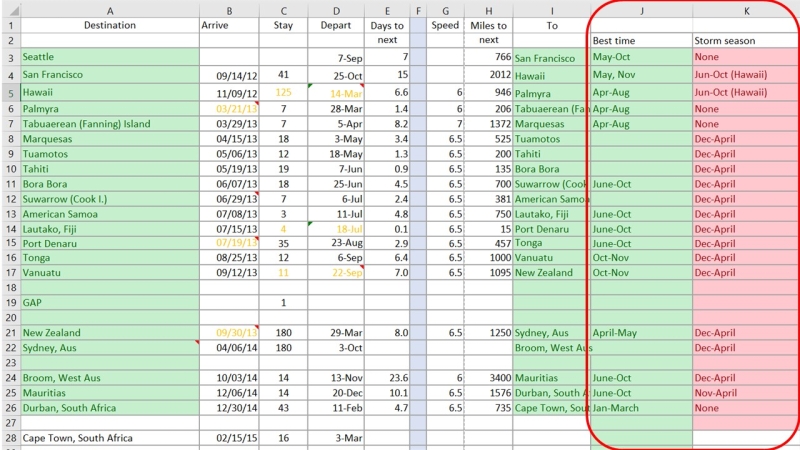800x450 pixels.
Task: Click the select-all corner triangle
Action: (x=13, y=10)
